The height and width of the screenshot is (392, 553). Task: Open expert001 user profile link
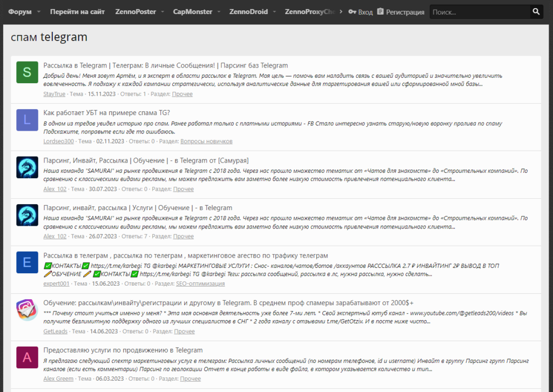[56, 283]
